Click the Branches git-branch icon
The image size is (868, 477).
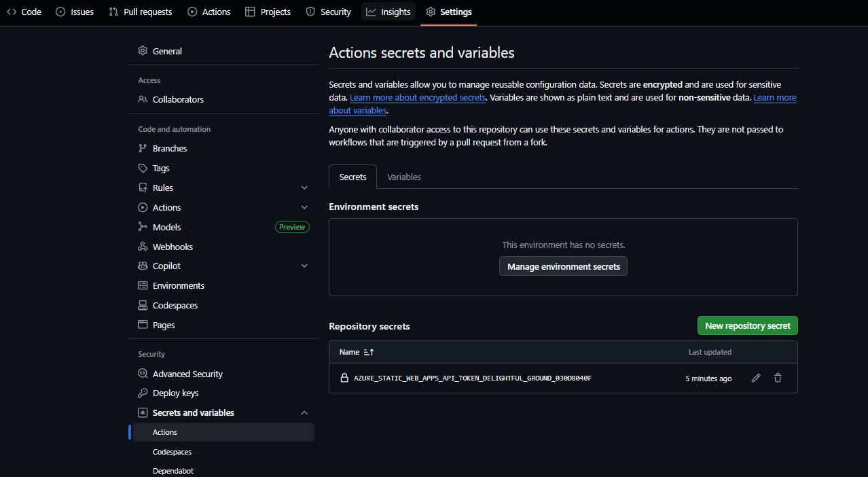coord(143,148)
